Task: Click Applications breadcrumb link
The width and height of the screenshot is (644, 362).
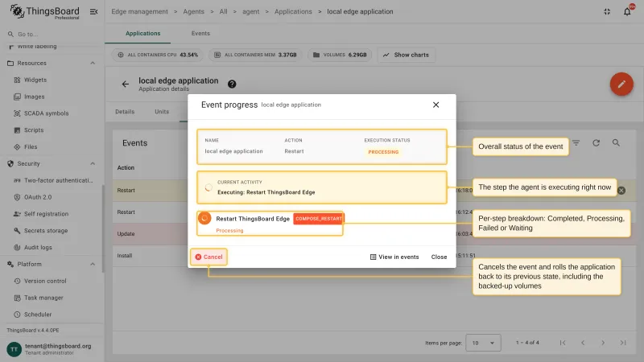Action: click(x=293, y=11)
